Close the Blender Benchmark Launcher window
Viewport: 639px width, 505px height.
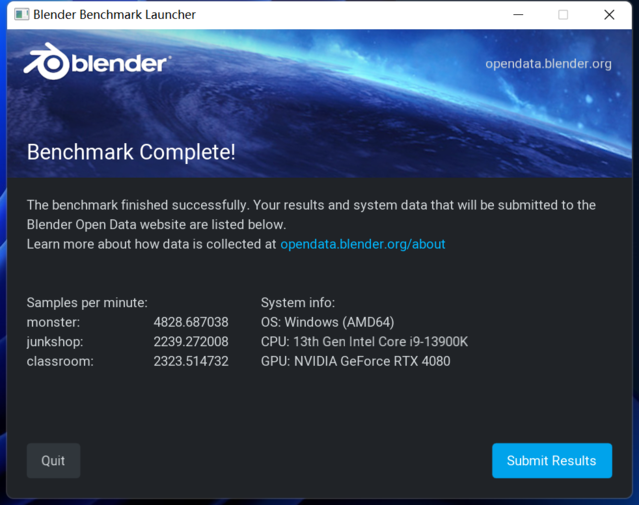click(609, 15)
